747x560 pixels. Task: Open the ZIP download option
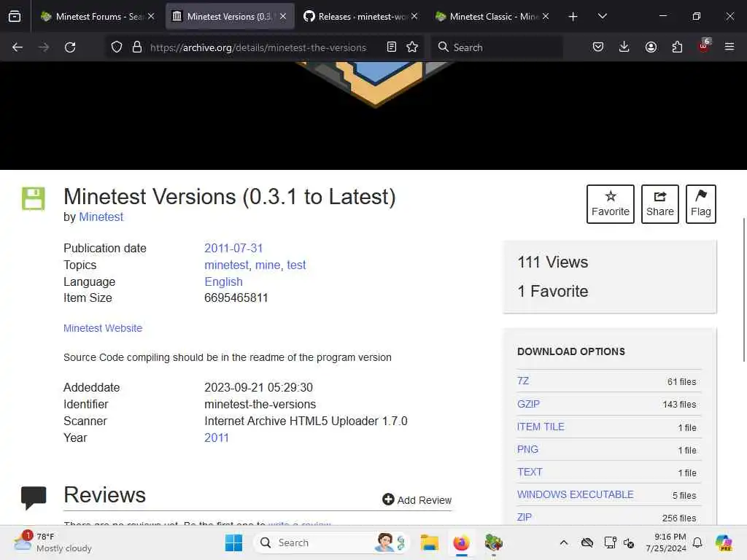(524, 517)
